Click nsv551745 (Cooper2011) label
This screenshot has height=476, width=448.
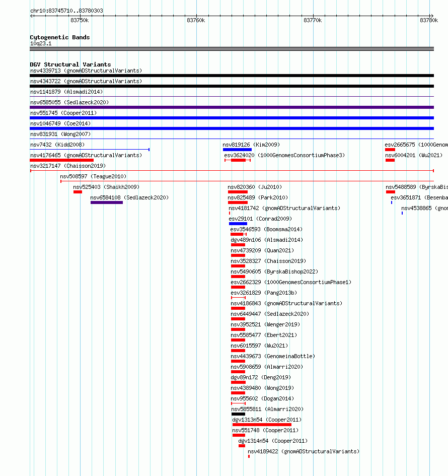pos(63,113)
